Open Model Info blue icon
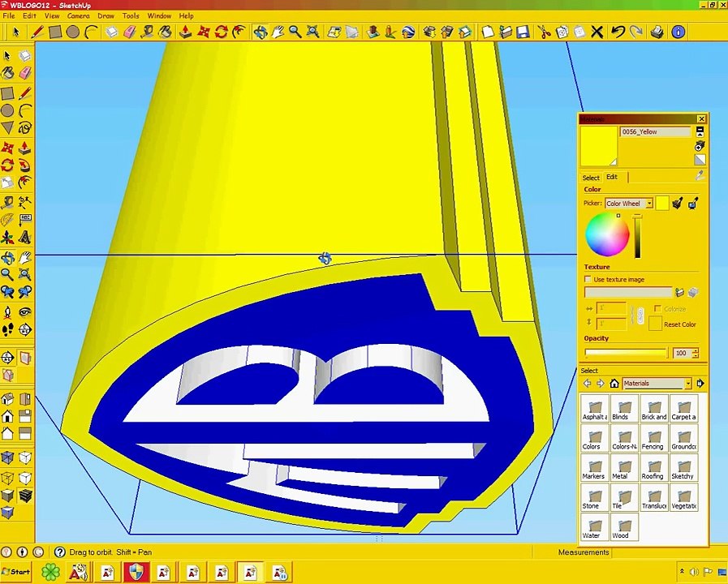This screenshot has height=584, width=728. click(x=678, y=32)
